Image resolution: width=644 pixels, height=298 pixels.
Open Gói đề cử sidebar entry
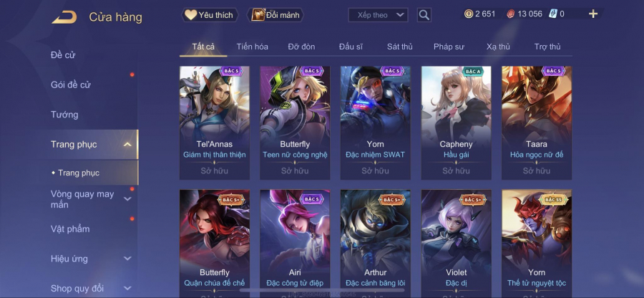(x=71, y=85)
